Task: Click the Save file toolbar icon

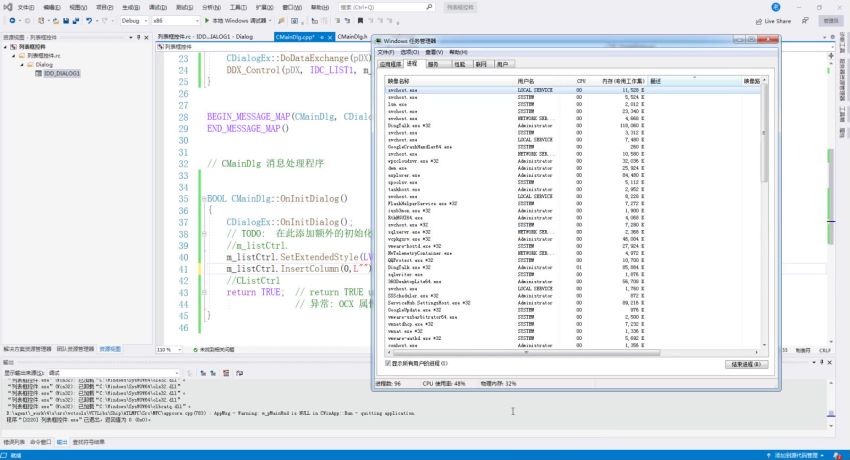Action: coord(66,21)
